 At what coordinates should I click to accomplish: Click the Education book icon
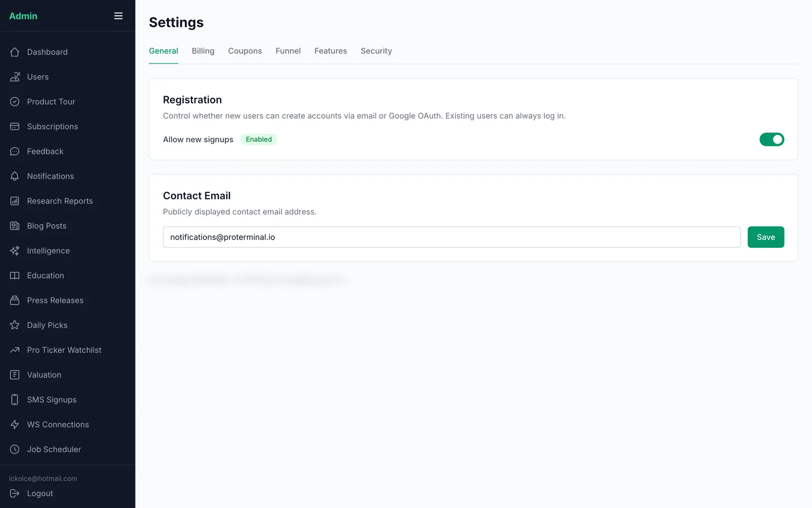(15, 275)
